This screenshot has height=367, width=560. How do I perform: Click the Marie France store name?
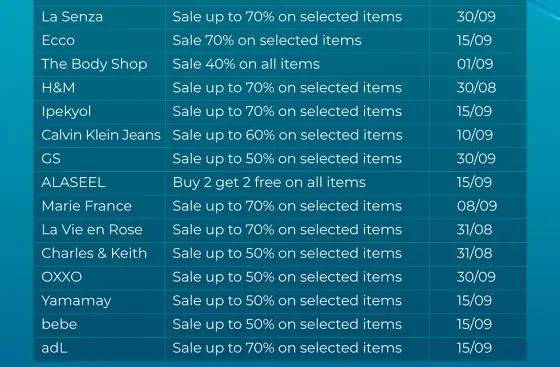(x=86, y=206)
